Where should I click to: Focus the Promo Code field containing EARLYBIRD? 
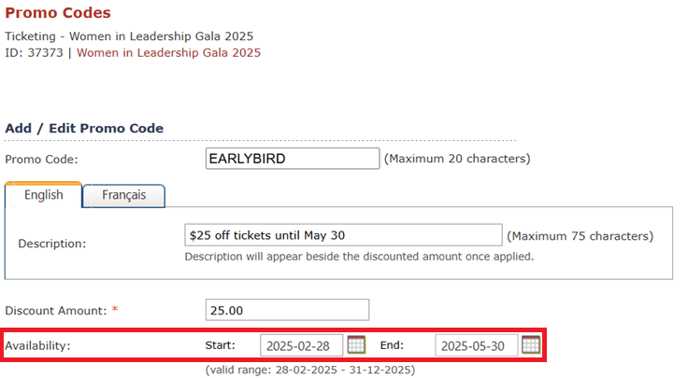(293, 158)
